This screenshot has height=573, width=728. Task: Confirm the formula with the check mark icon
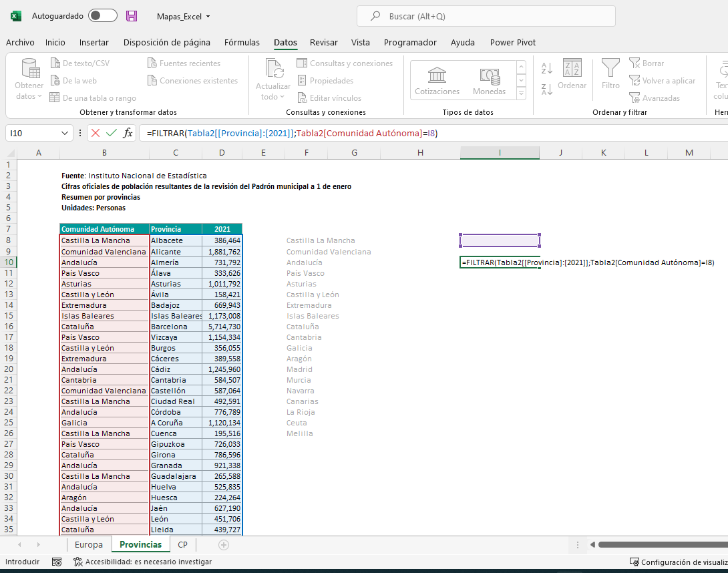pos(111,133)
